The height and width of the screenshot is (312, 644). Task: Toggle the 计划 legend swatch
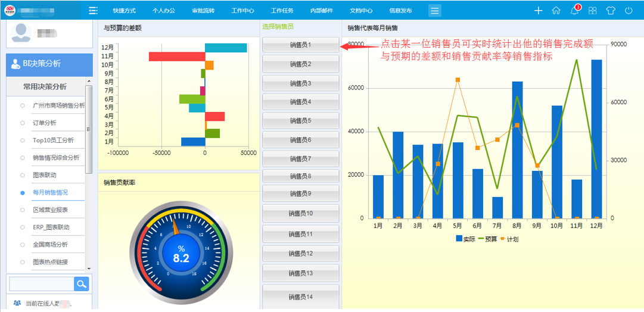click(x=502, y=239)
